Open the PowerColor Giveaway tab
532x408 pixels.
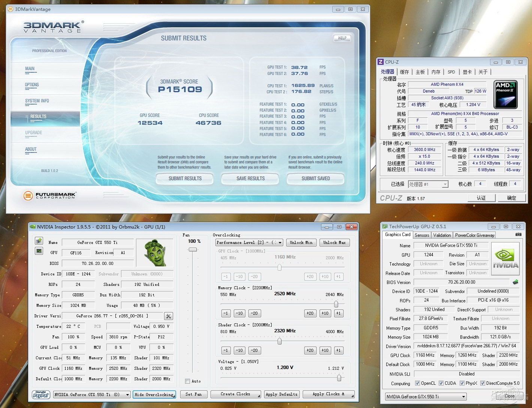(x=475, y=235)
